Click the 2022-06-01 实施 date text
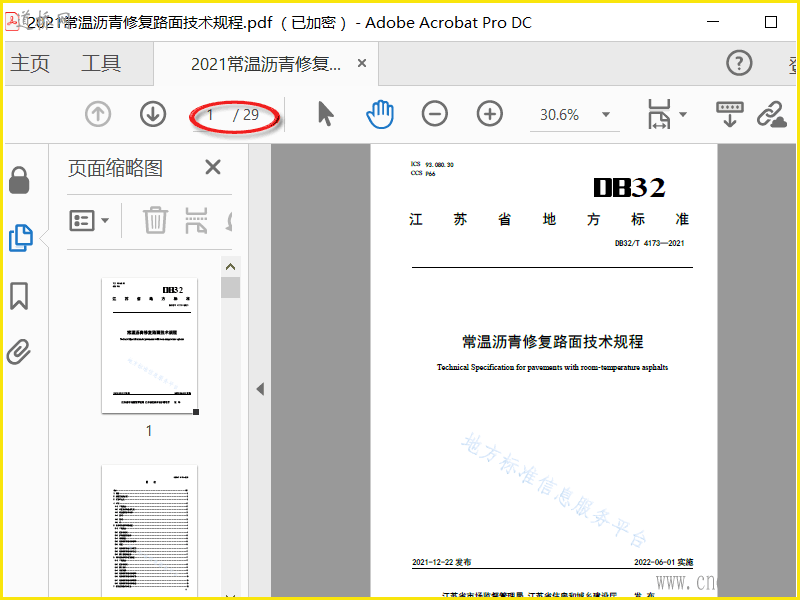This screenshot has width=800, height=600. click(663, 562)
